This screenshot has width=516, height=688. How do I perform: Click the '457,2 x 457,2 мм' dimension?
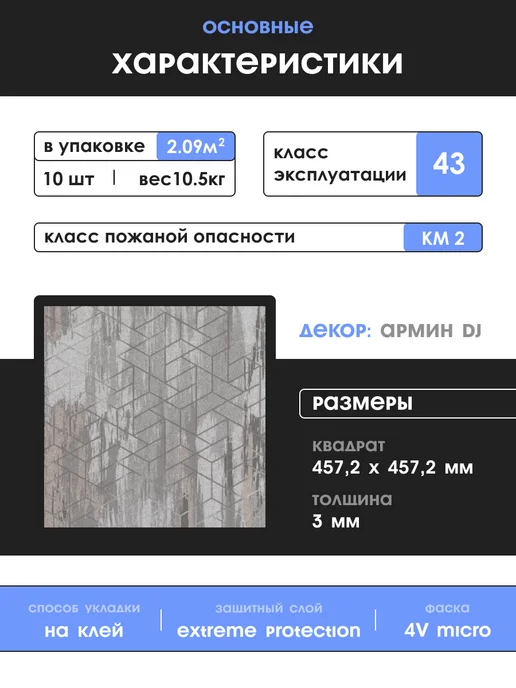[x=393, y=468]
